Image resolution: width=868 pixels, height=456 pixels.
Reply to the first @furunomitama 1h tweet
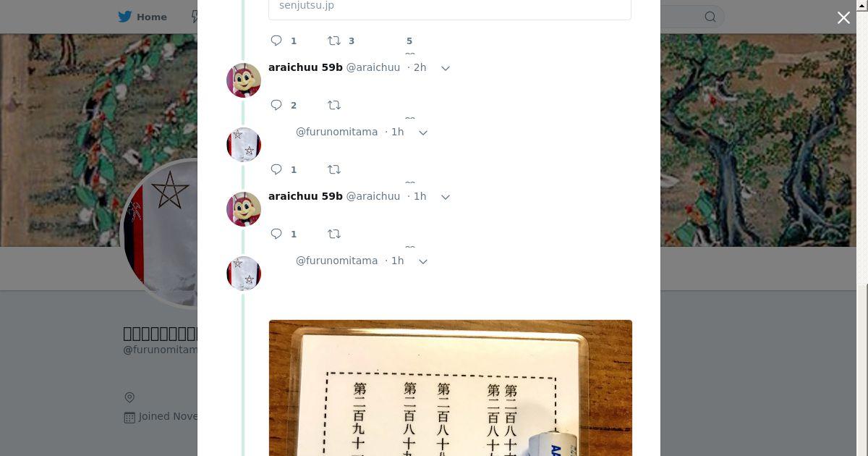tap(276, 169)
